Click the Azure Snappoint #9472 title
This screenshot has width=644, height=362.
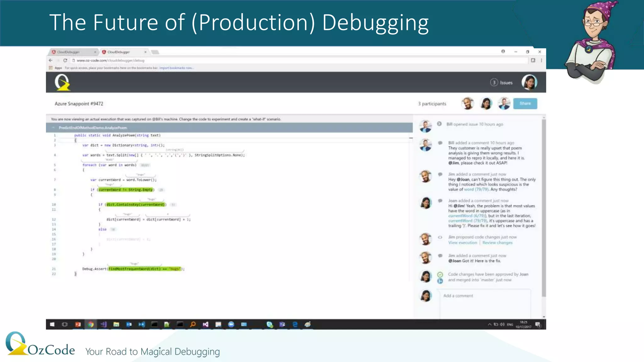[x=79, y=104]
